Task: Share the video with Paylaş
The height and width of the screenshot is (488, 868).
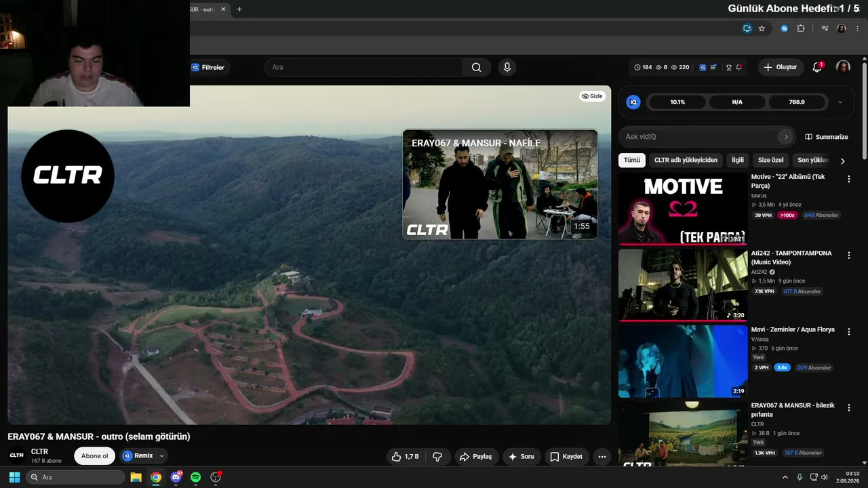Action: [x=476, y=457]
